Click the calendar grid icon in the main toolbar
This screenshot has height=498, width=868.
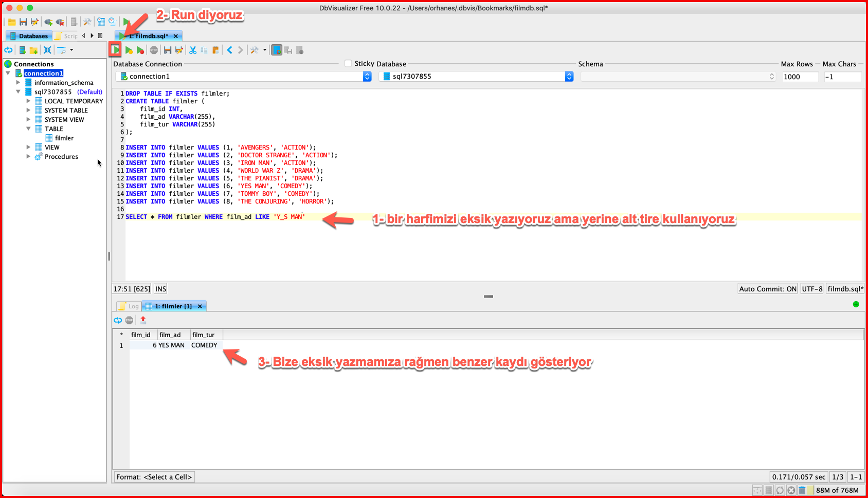[x=101, y=22]
